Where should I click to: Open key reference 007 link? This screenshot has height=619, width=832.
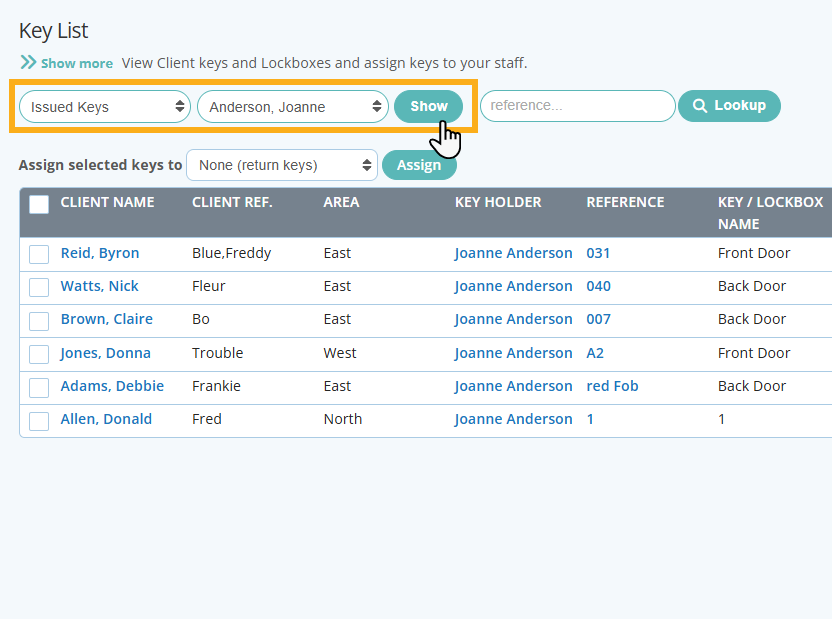599,319
